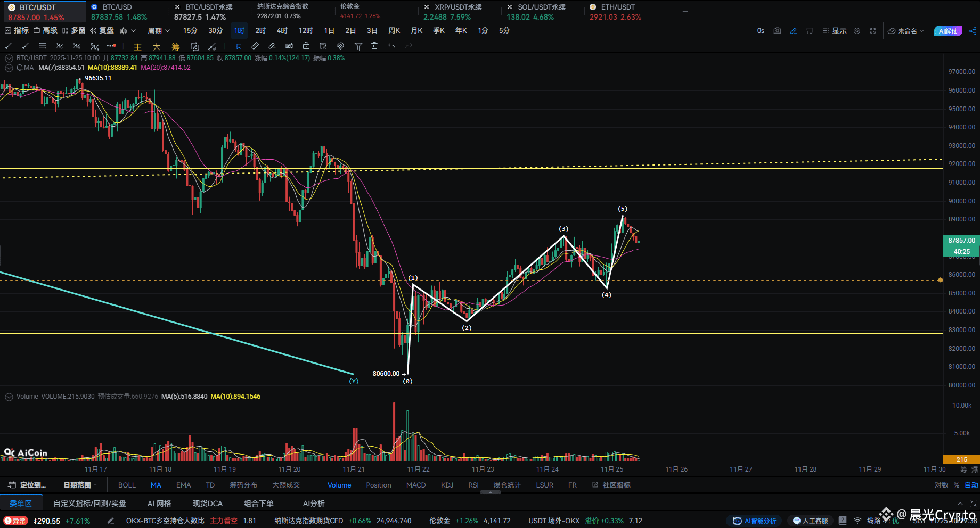Open the AI 网格 tab
980x528 pixels.
(x=159, y=504)
